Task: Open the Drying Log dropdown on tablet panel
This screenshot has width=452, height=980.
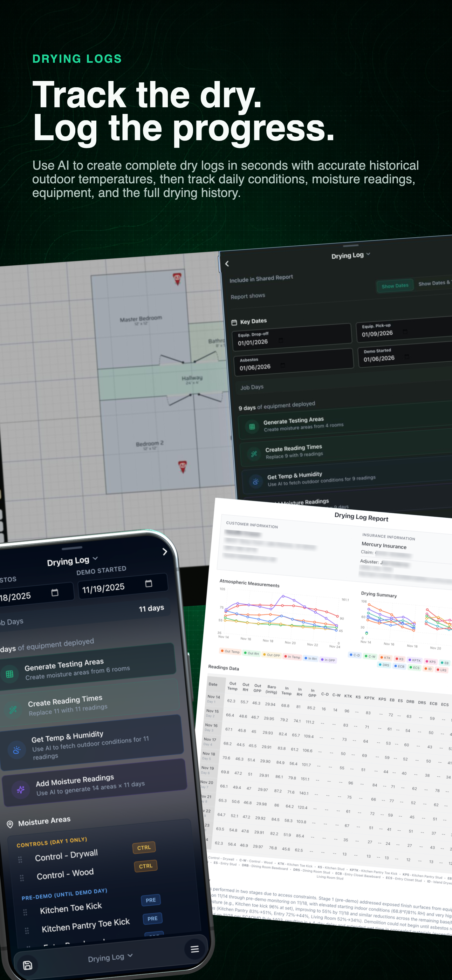Action: pos(350,255)
